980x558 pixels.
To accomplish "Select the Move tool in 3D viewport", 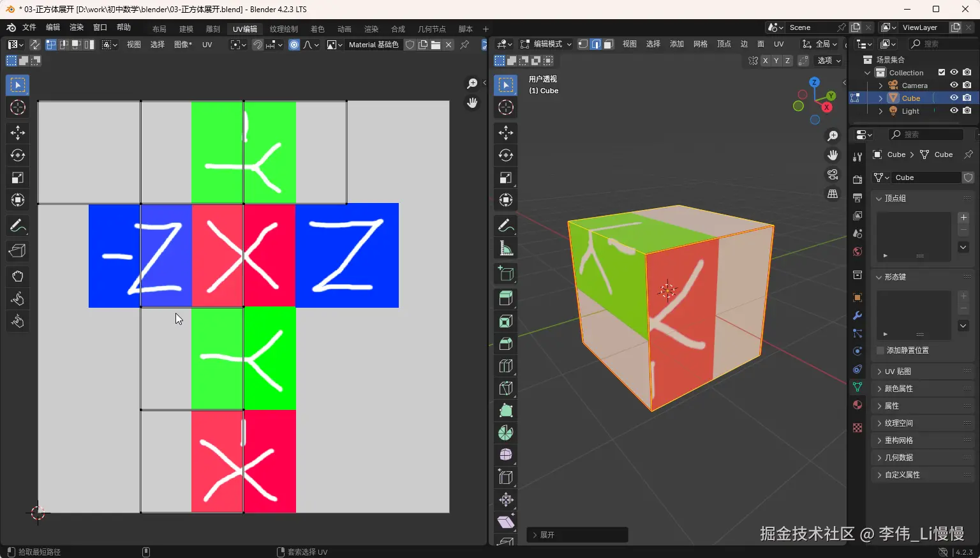I will tap(506, 133).
